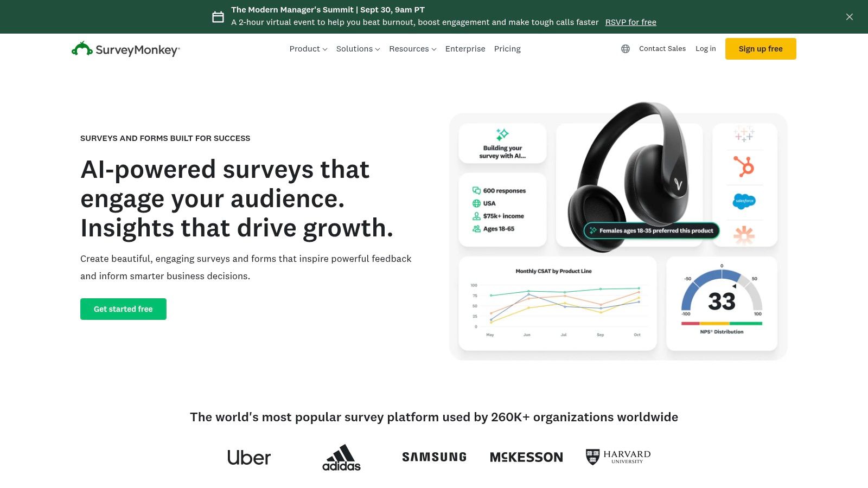Viewport: 868px width, 488px height.
Task: Click the Zapier asterisk icon
Action: pyautogui.click(x=744, y=235)
